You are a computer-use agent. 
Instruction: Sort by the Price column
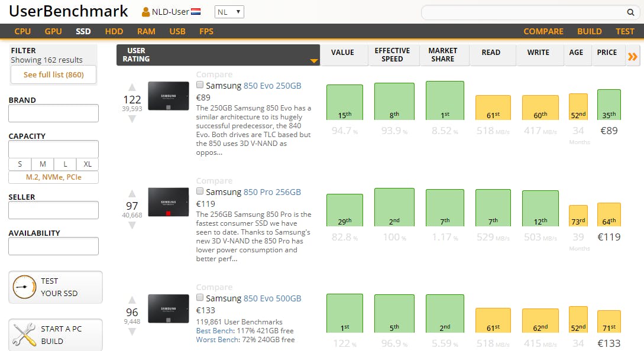(x=608, y=55)
